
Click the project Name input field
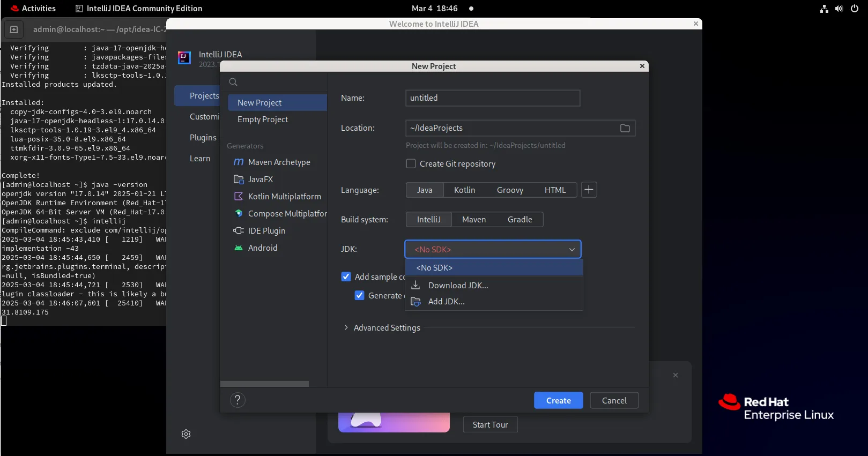point(493,98)
